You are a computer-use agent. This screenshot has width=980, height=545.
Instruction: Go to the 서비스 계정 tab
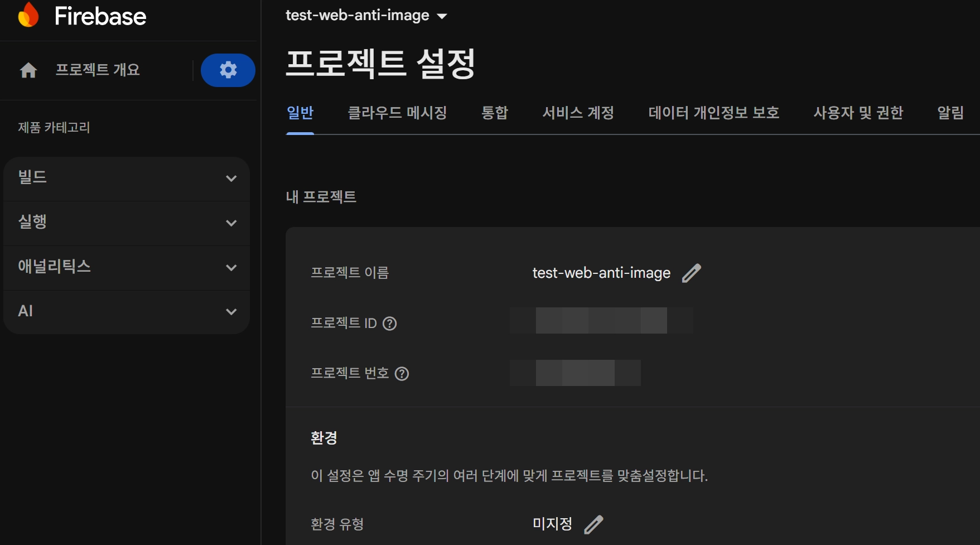[578, 113]
